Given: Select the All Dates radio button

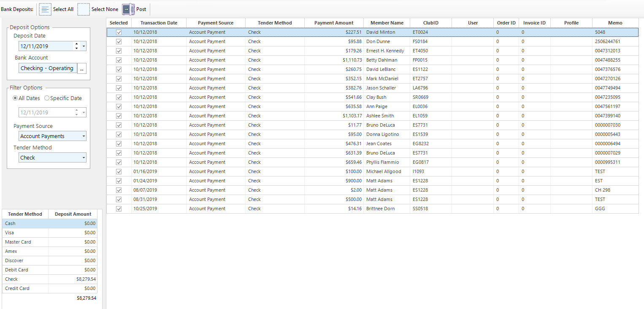Looking at the screenshot, I should point(16,98).
